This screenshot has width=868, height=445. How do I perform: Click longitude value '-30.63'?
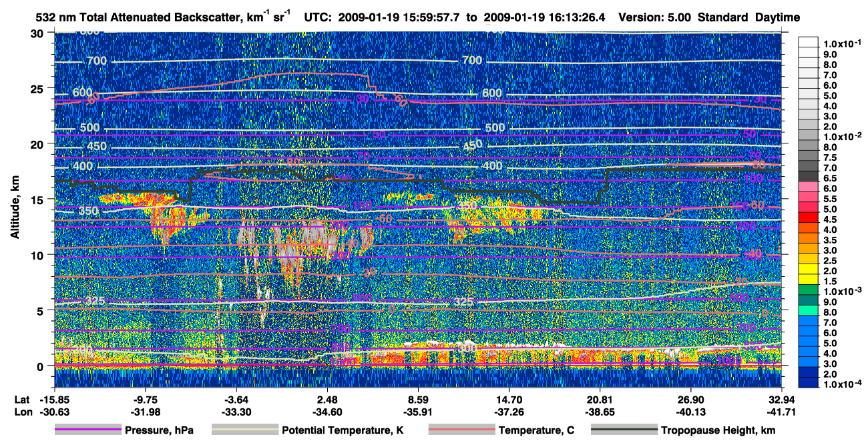click(x=53, y=412)
